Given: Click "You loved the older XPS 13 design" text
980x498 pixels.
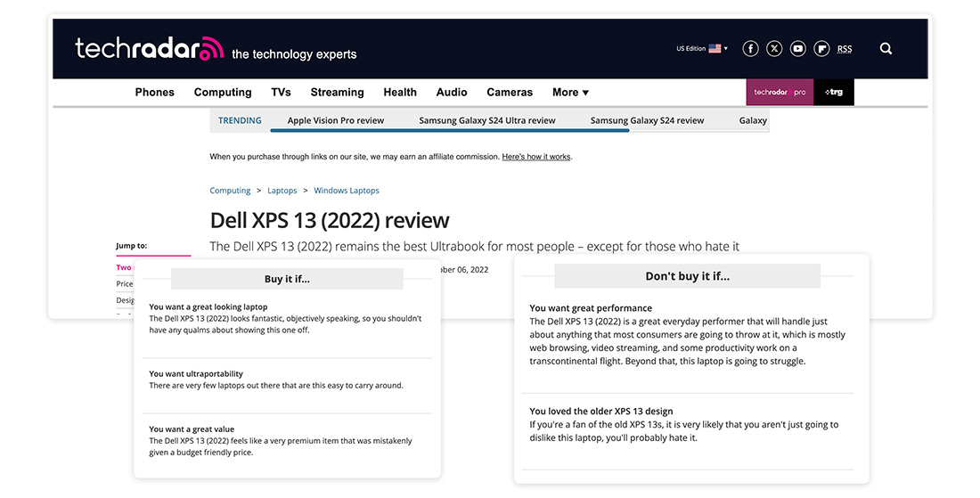Looking at the screenshot, I should [601, 412].
